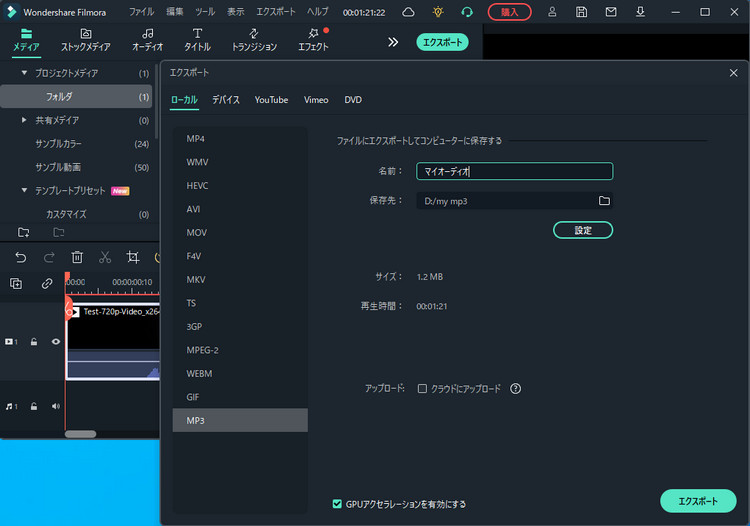
Task: Show more tabs with double chevron
Action: coord(393,42)
